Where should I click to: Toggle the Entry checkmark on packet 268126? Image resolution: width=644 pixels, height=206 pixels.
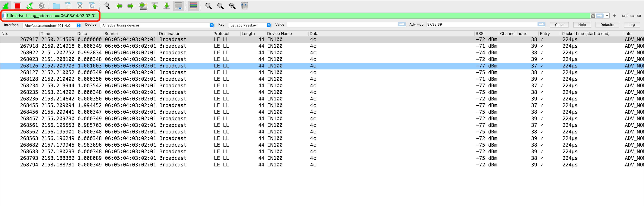[x=542, y=66]
